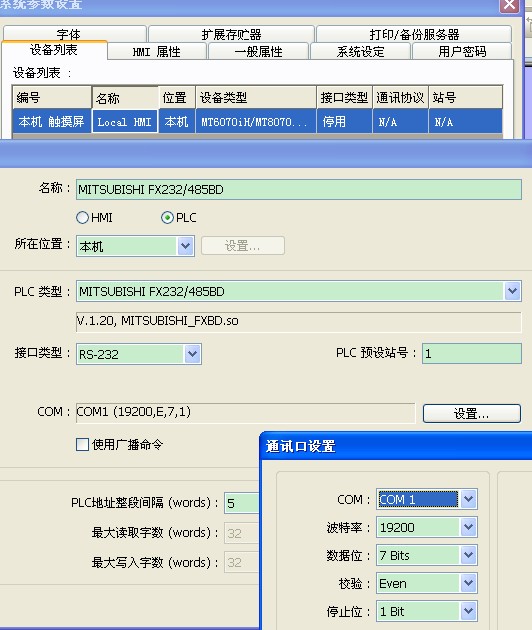
Task: Select the PLC radio button
Action: [x=167, y=218]
